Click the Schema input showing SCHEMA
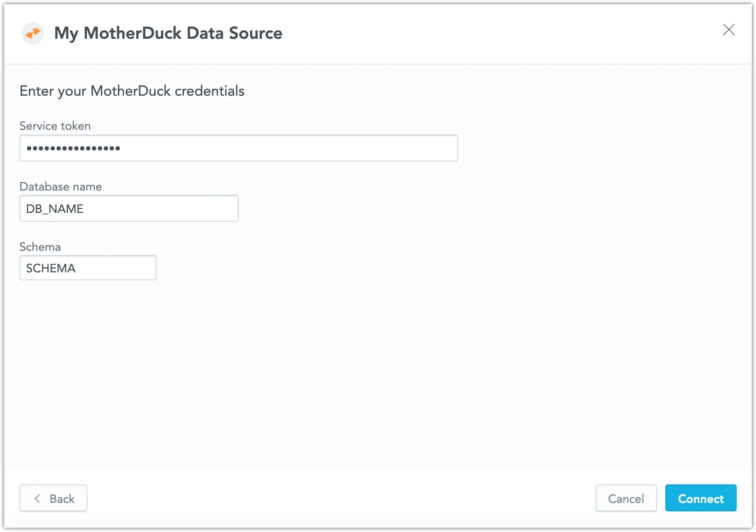This screenshot has width=756, height=532. click(x=87, y=268)
